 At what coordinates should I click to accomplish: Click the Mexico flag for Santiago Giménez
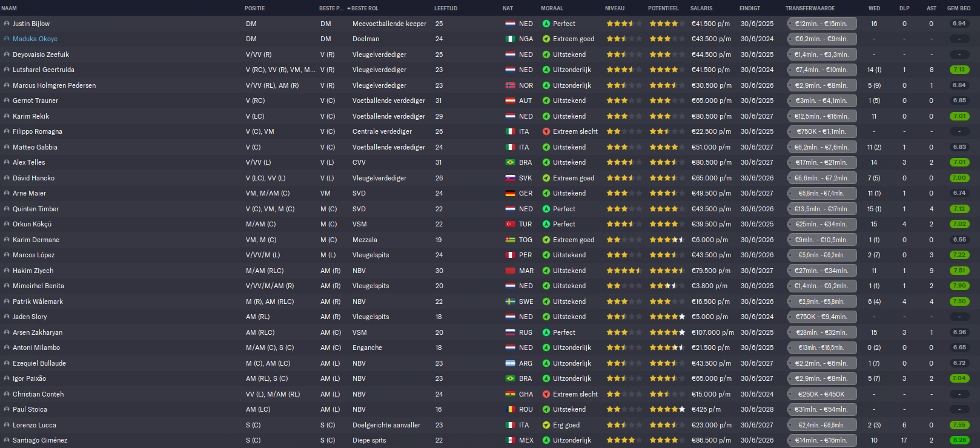click(511, 440)
